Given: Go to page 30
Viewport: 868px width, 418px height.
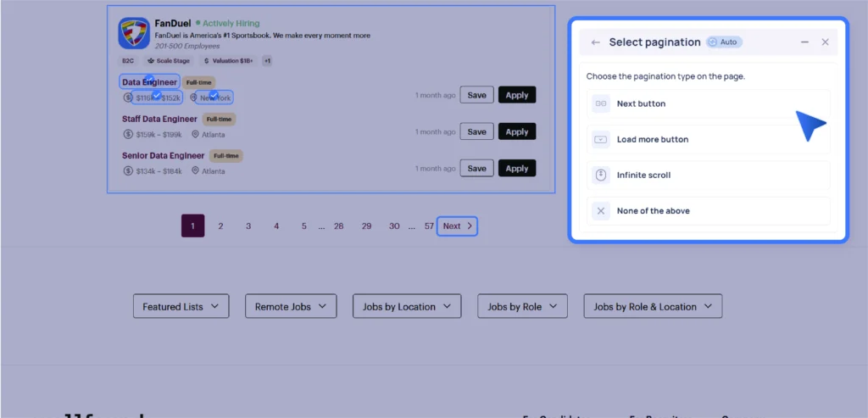Looking at the screenshot, I should [x=394, y=226].
